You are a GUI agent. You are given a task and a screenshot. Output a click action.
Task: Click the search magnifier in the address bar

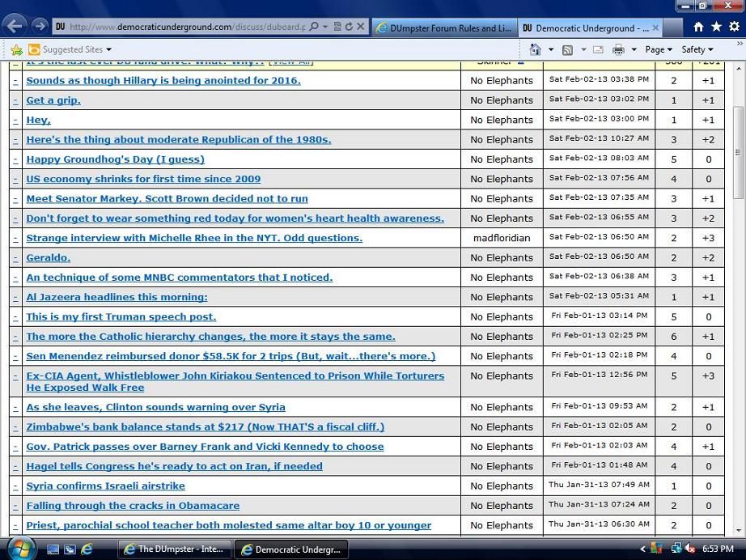pyautogui.click(x=313, y=27)
